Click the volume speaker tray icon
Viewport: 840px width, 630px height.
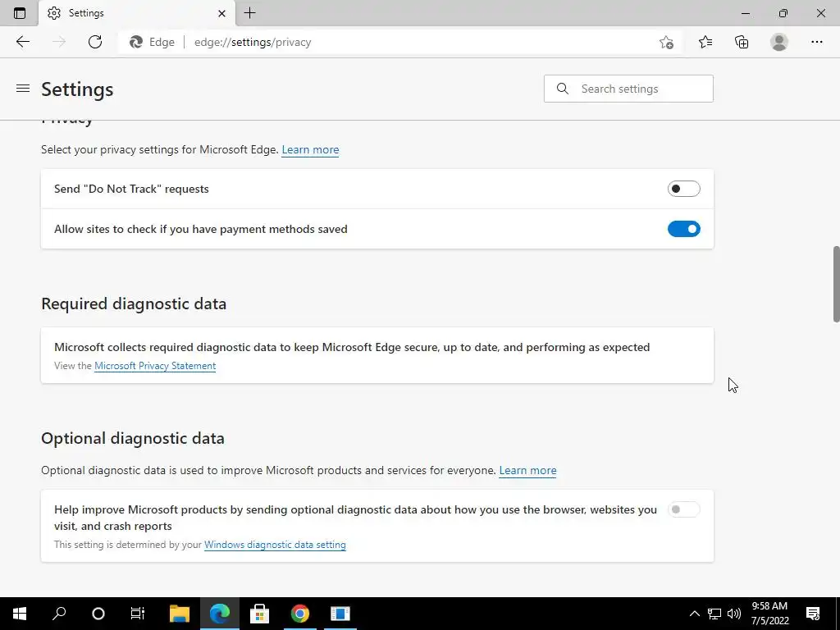pos(734,614)
